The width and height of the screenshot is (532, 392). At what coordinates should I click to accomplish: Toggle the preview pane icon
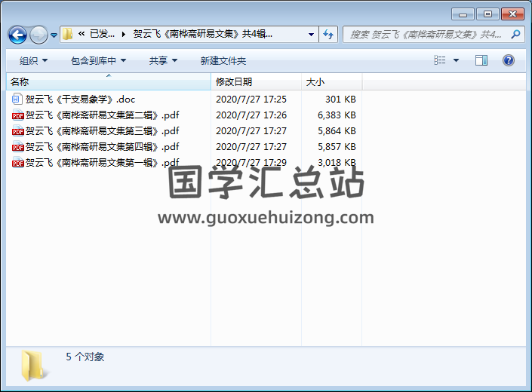pyautogui.click(x=481, y=60)
